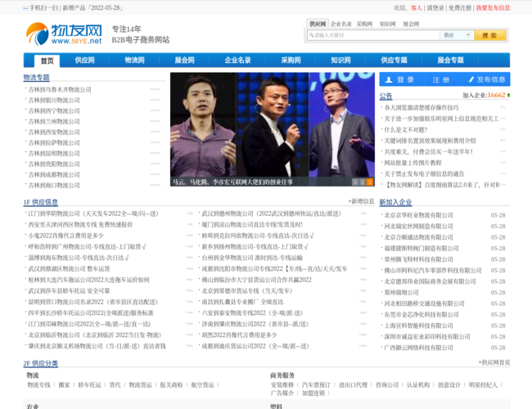Click the mobile scan phone icon

pyautogui.click(x=25, y=7)
